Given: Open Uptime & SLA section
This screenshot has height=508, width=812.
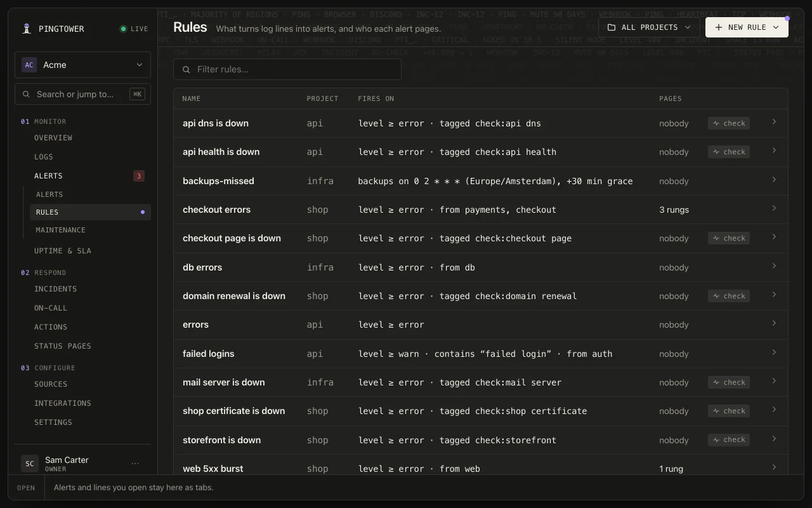Looking at the screenshot, I should tap(63, 251).
